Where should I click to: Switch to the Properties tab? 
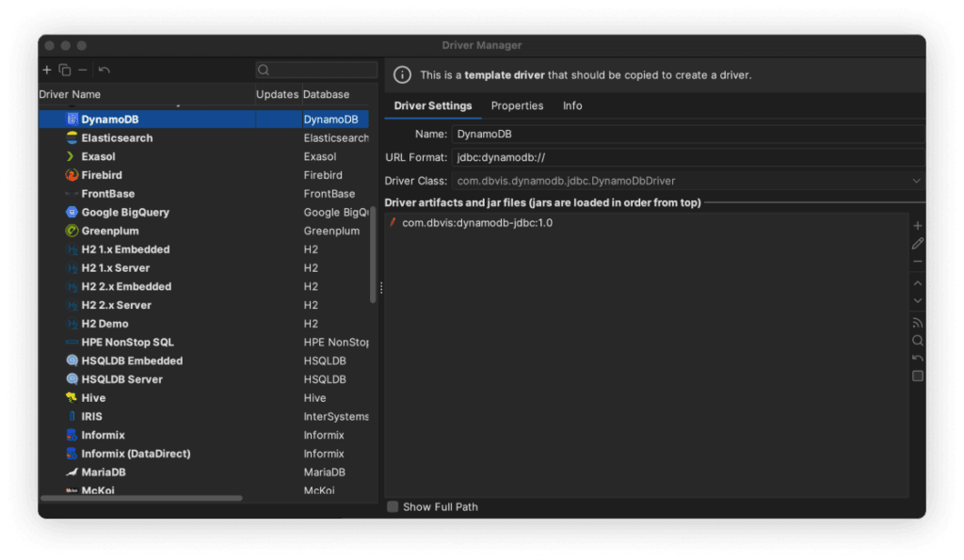tap(517, 105)
